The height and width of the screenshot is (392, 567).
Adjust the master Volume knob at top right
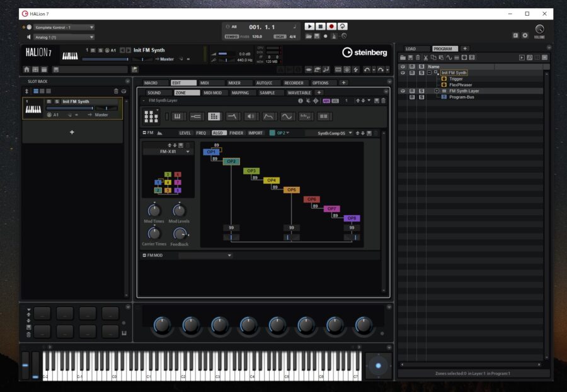tap(539, 30)
